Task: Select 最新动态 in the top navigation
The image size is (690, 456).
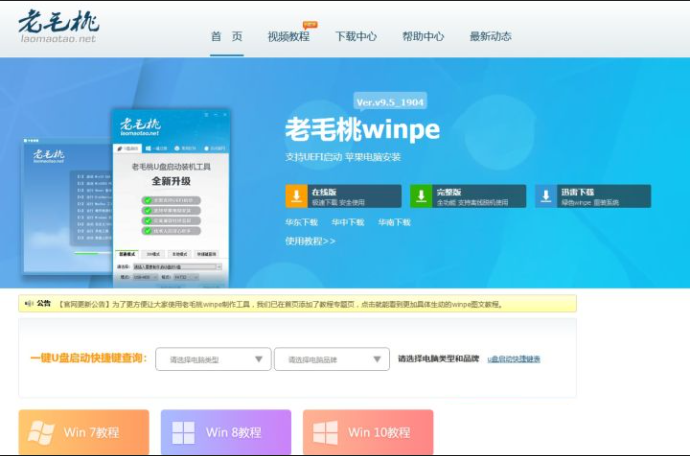Action: [490, 37]
